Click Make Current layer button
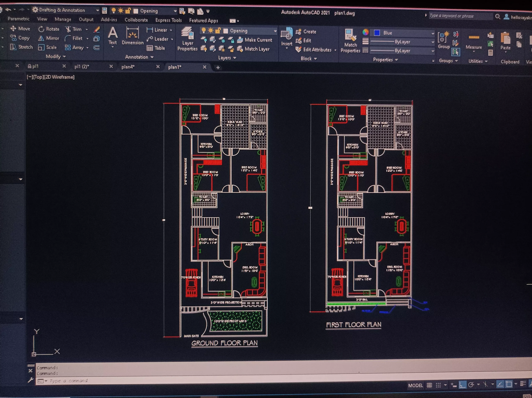 (x=255, y=40)
